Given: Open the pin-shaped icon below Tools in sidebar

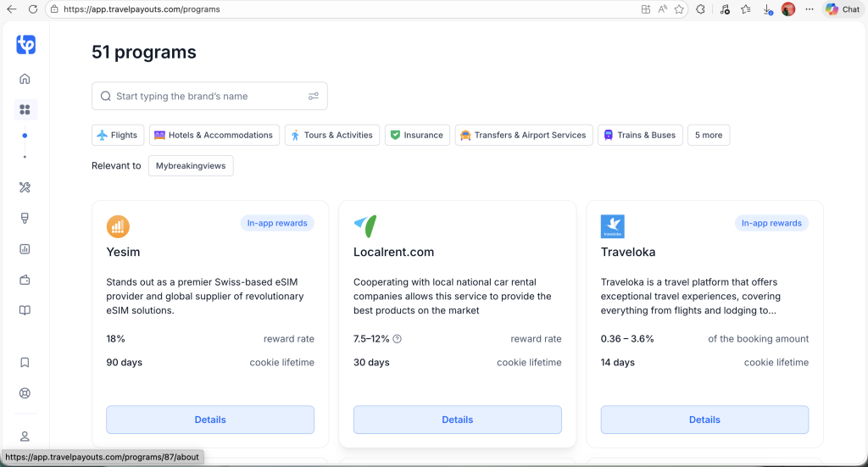Looking at the screenshot, I should [x=25, y=218].
